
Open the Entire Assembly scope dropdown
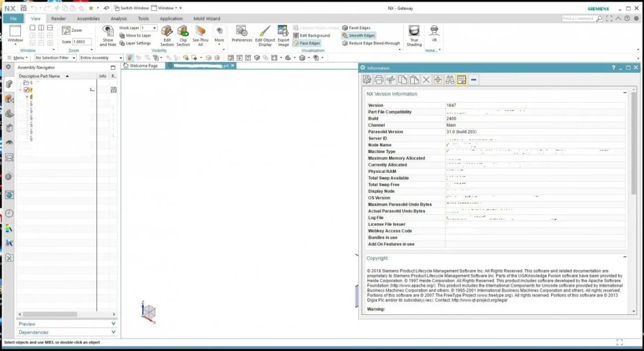click(101, 58)
